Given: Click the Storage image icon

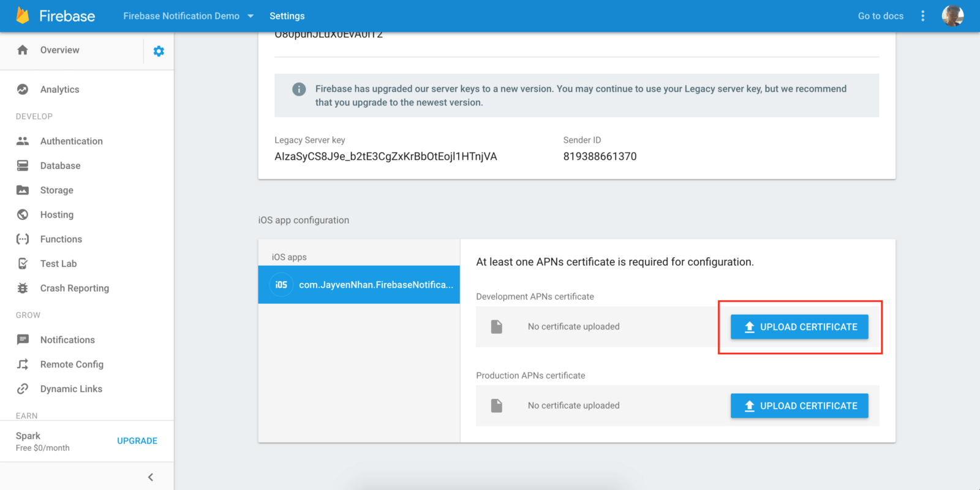Looking at the screenshot, I should (x=23, y=190).
